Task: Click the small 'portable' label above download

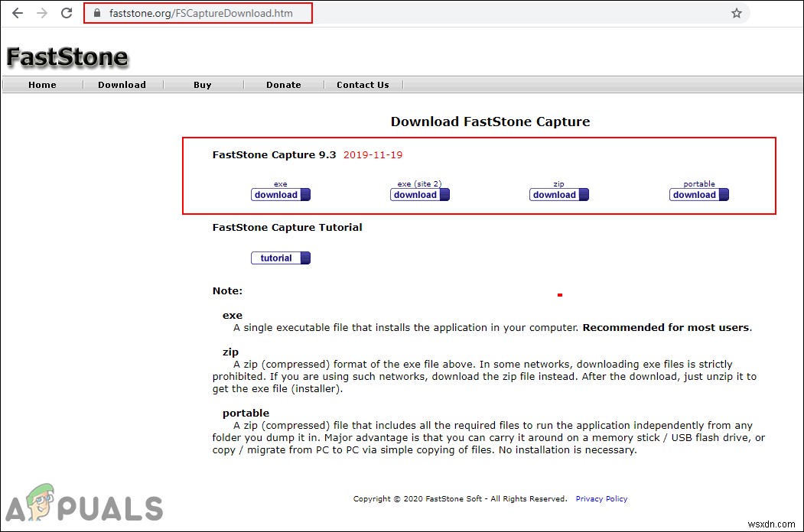Action: 699,183
